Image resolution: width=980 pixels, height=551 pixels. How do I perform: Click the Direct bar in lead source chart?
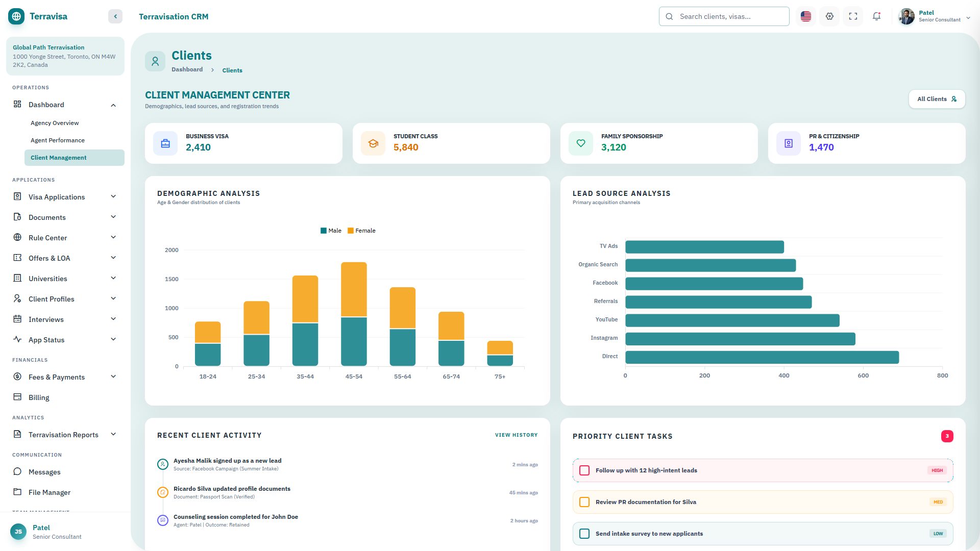click(762, 357)
